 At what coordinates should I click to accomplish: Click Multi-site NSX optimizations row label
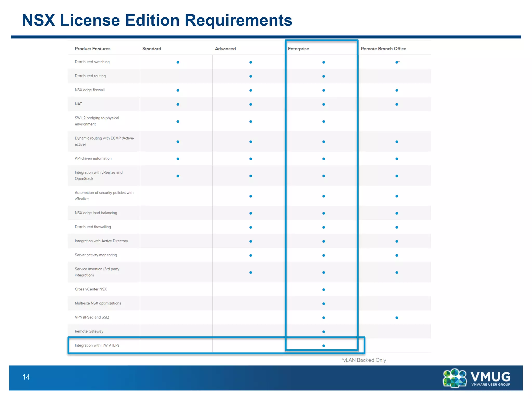pyautogui.click(x=98, y=303)
